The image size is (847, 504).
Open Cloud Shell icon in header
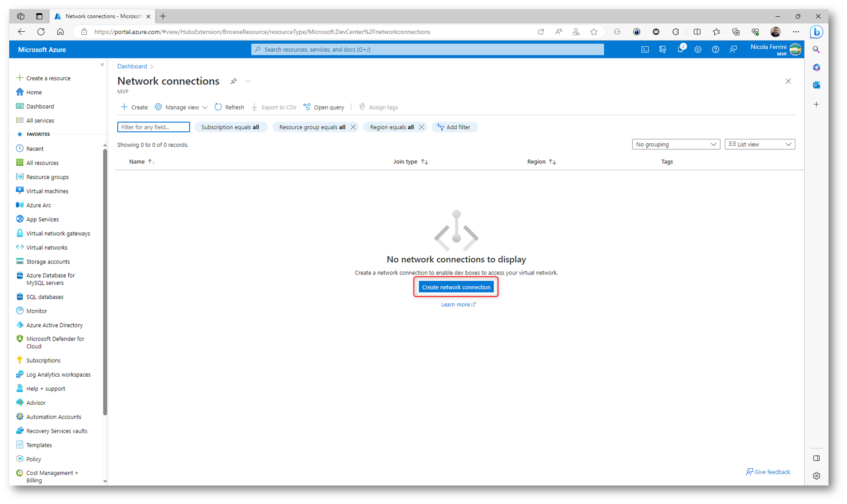click(645, 49)
